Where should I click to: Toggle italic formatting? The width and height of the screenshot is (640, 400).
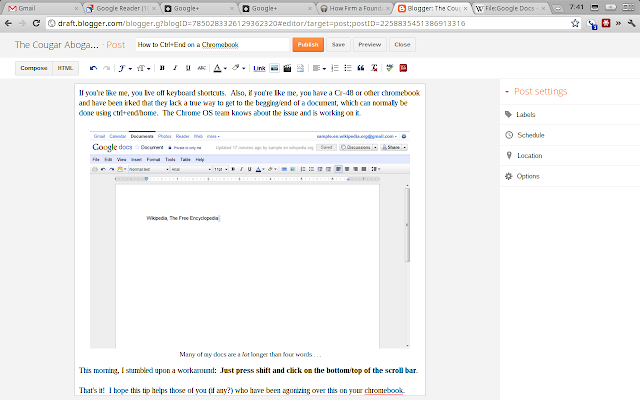click(x=175, y=68)
